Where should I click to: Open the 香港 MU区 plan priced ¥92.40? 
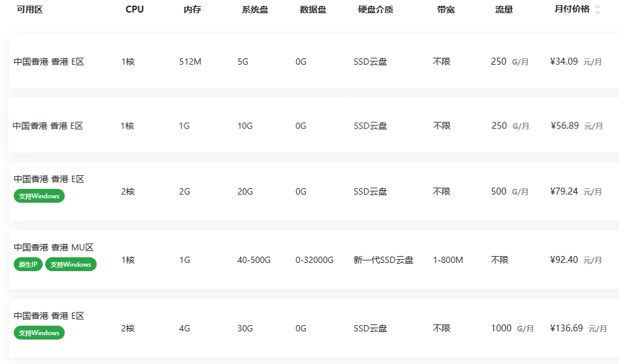[x=314, y=260]
